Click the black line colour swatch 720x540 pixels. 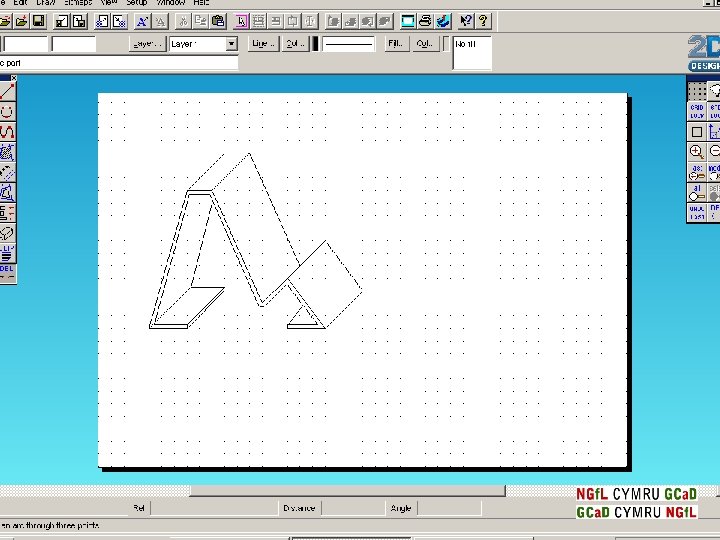point(315,44)
